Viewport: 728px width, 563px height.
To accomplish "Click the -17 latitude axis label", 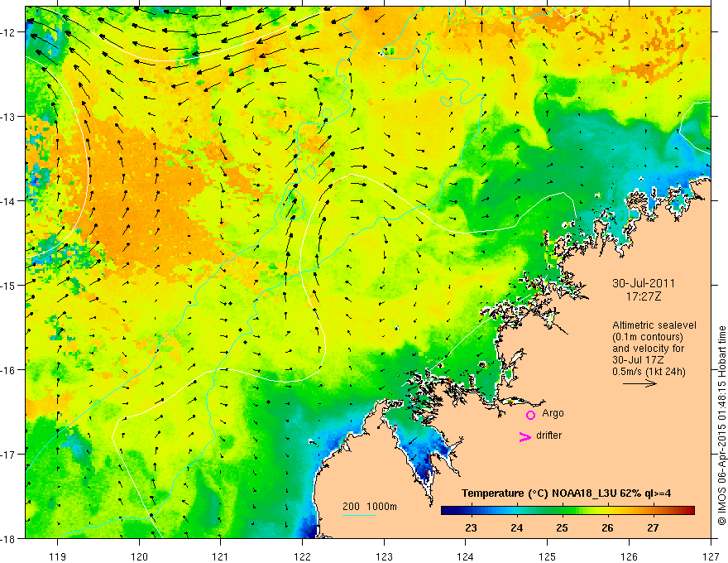I will 8,455.
